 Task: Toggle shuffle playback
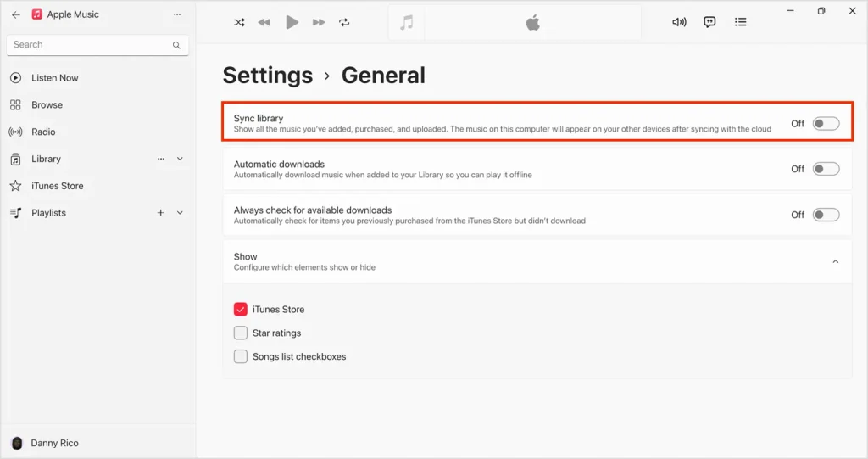[239, 22]
